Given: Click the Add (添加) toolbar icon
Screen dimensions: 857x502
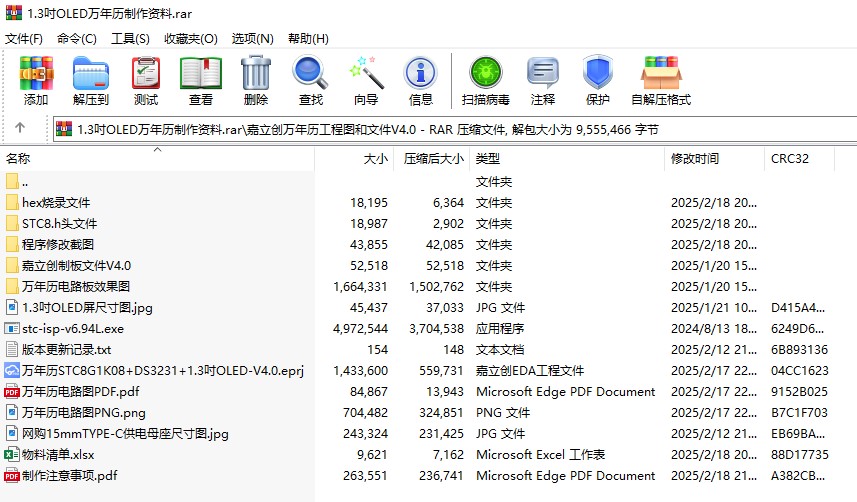Looking at the screenshot, I should pos(36,73).
